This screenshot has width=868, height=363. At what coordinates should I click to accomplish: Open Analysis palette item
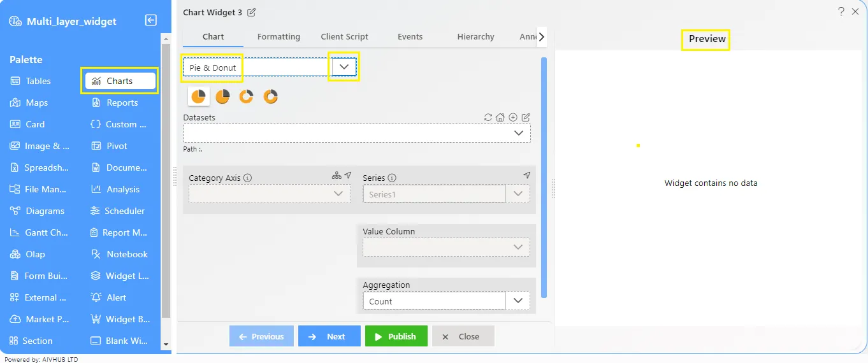pyautogui.click(x=115, y=189)
